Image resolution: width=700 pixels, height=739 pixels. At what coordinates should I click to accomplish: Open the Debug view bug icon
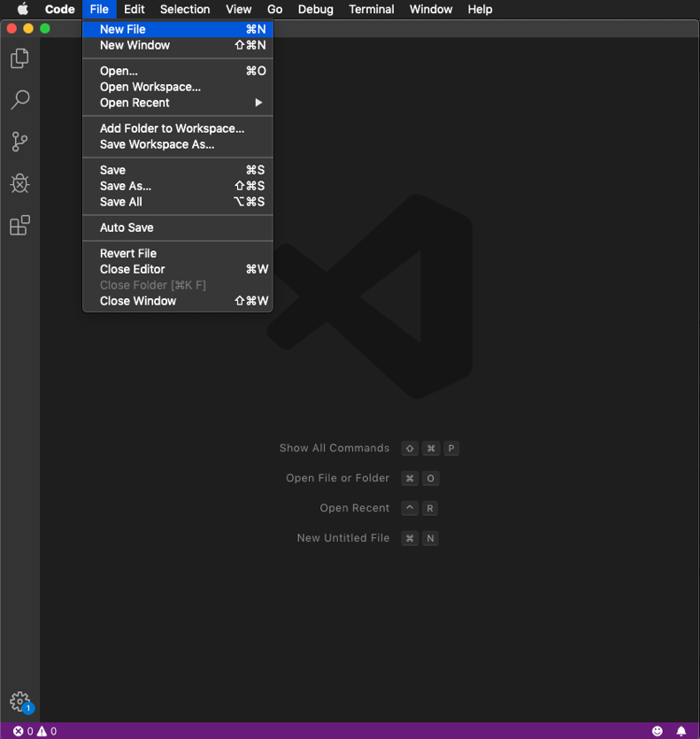pyautogui.click(x=19, y=183)
